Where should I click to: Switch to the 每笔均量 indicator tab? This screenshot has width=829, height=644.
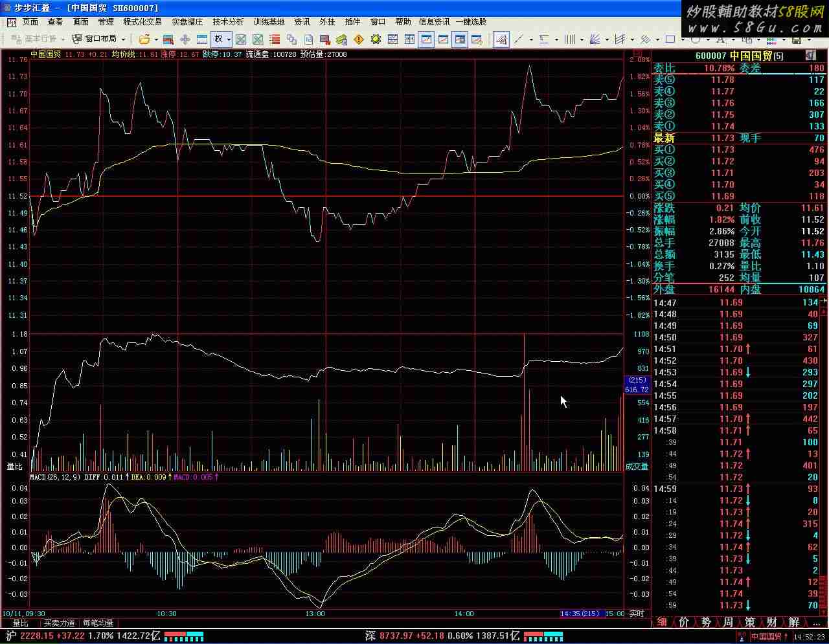pyautogui.click(x=98, y=623)
